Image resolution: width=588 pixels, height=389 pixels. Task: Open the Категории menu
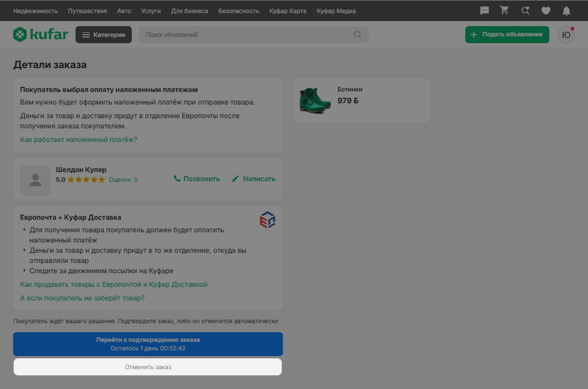tap(103, 35)
